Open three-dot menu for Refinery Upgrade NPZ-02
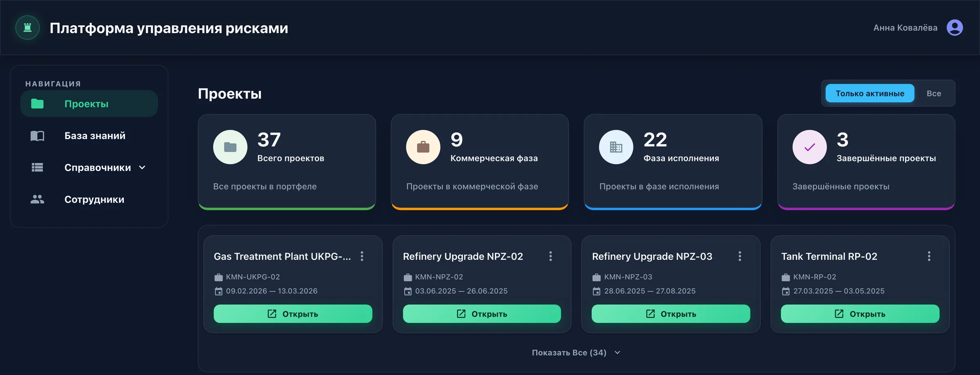980x375 pixels. (550, 256)
